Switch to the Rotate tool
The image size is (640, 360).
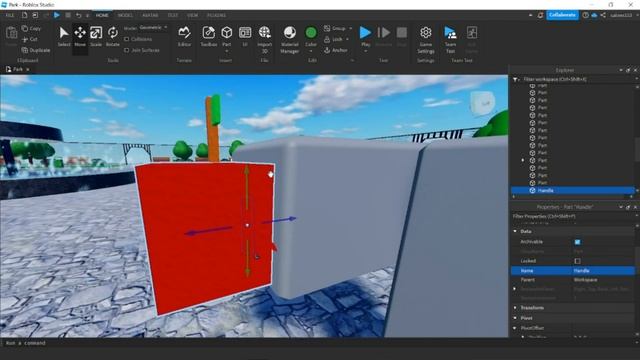coord(113,36)
